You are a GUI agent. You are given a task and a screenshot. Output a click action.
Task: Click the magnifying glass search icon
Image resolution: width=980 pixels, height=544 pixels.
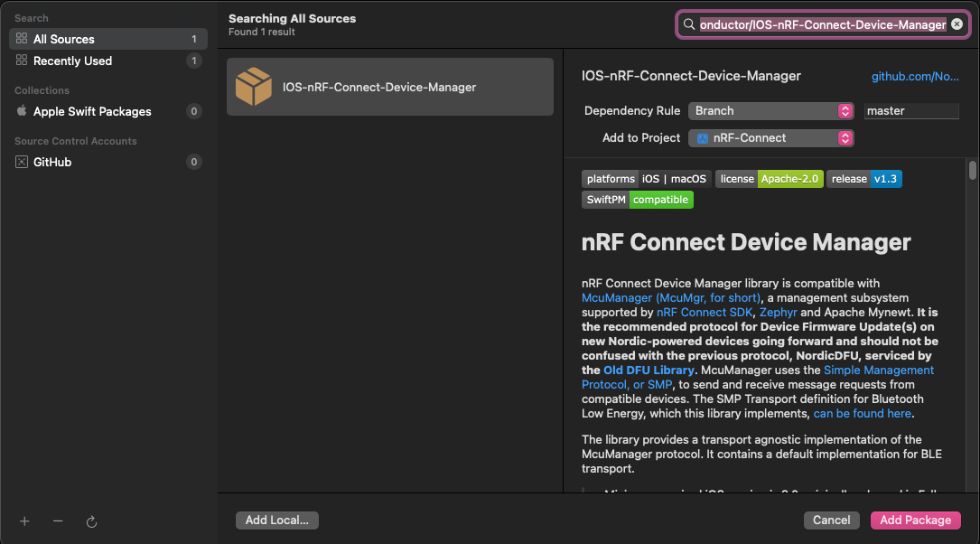click(x=689, y=24)
